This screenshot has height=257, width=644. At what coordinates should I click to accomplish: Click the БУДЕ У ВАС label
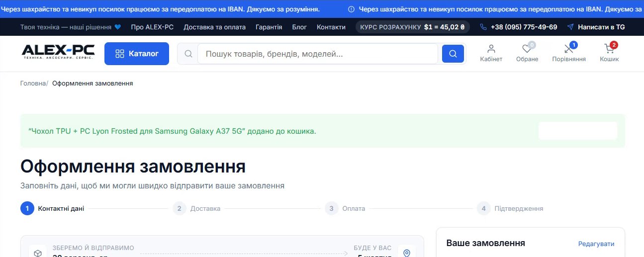[372, 248]
